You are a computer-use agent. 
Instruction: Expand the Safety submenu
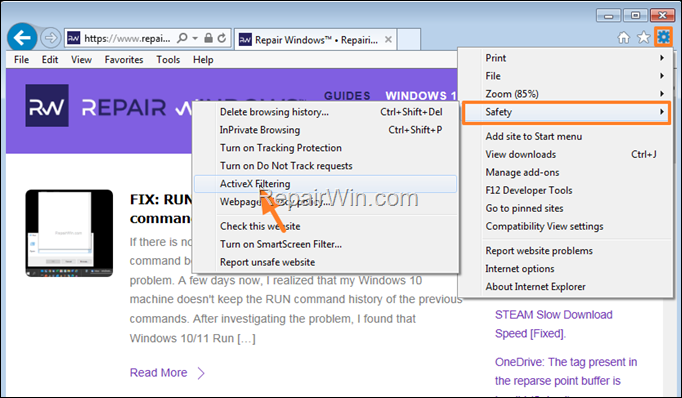pos(566,112)
